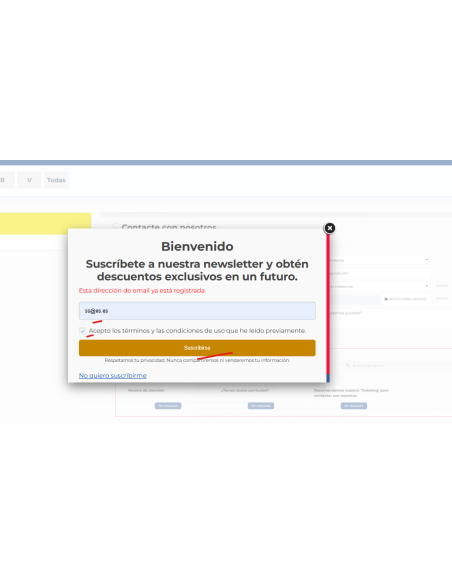Image resolution: width=452 pixels, height=584 pixels.
Task: Click the button under the Ticketing recommendation
Action: (354, 406)
